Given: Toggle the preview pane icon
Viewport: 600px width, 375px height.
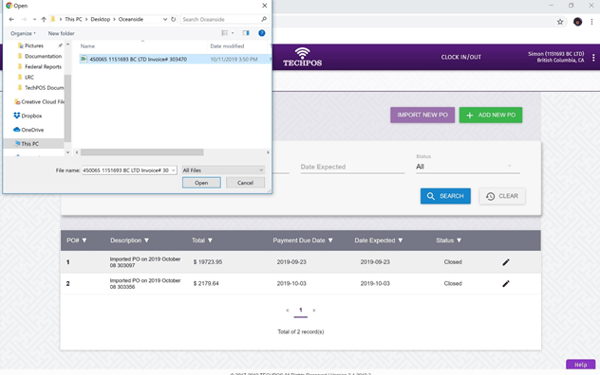Looking at the screenshot, I should pos(246,33).
